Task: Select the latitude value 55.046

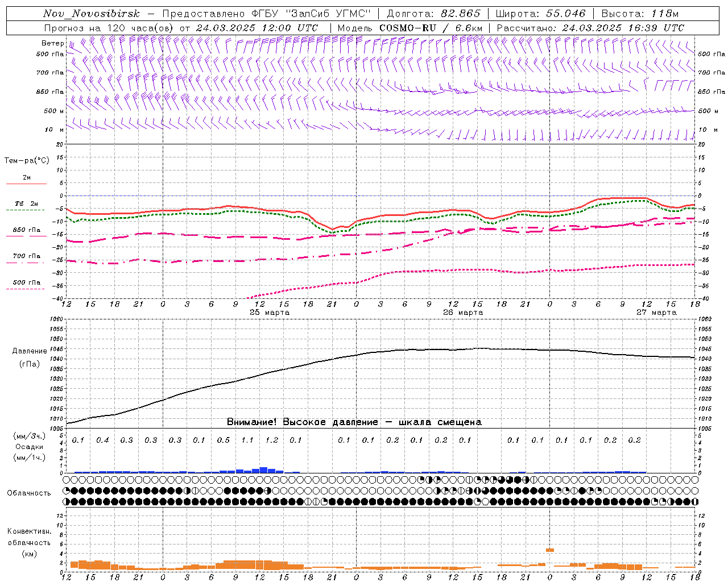Action: 566,14
